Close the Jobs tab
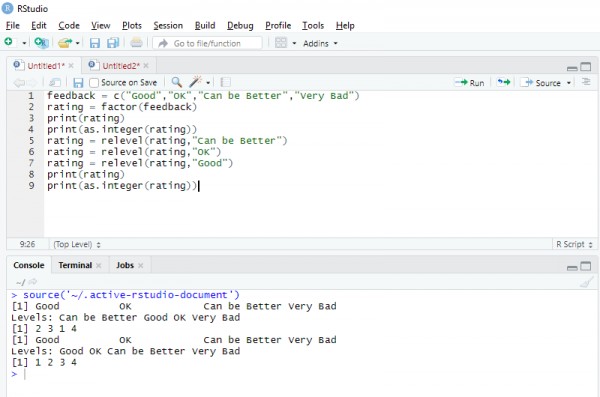The image size is (600, 397). 140,265
